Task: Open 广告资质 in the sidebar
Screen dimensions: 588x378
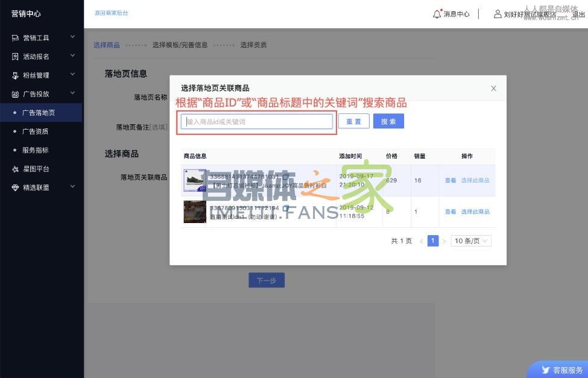Action: click(35, 131)
